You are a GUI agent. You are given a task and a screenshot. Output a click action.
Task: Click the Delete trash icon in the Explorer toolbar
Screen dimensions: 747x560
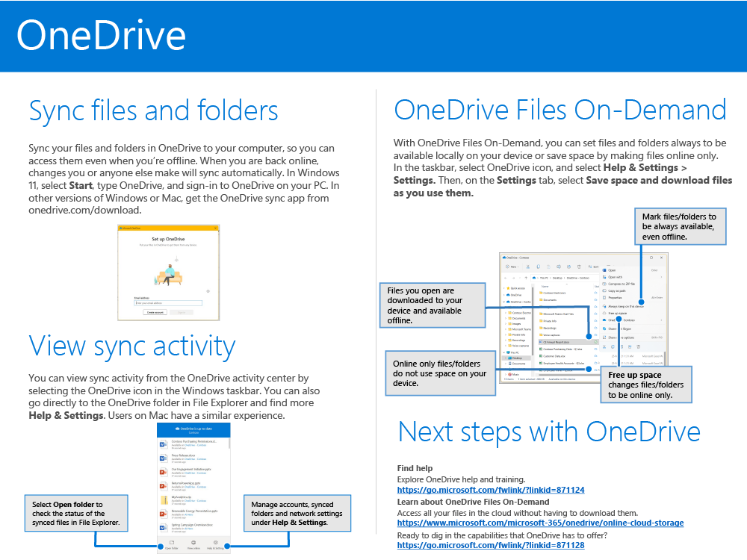tap(579, 267)
